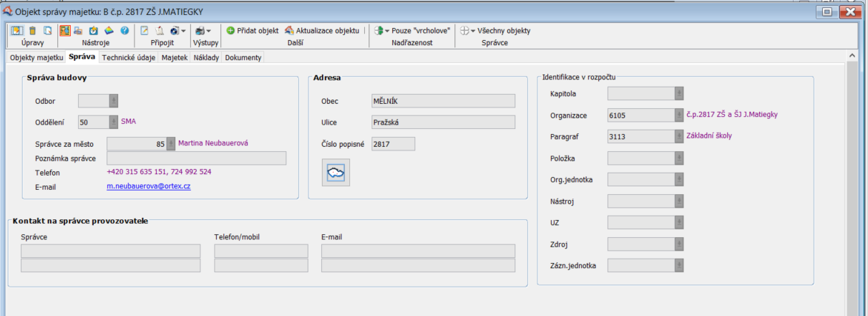The width and height of the screenshot is (868, 316).
Task: Open the Všechny objekty dropdown
Action: click(x=494, y=31)
